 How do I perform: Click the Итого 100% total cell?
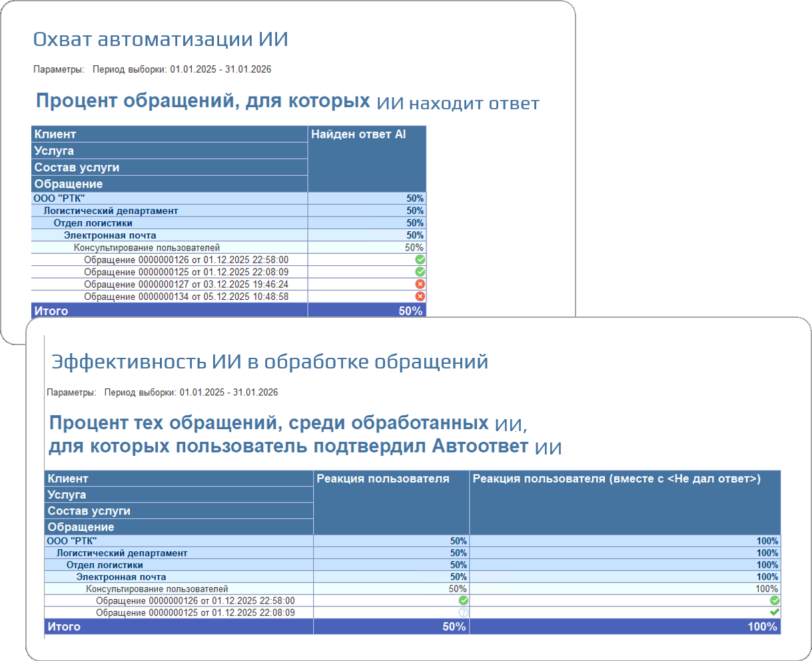click(625, 626)
